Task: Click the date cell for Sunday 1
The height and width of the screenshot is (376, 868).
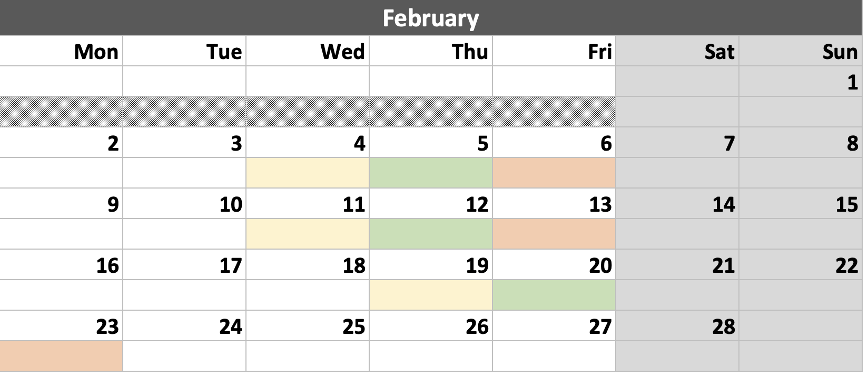Action: coord(801,82)
